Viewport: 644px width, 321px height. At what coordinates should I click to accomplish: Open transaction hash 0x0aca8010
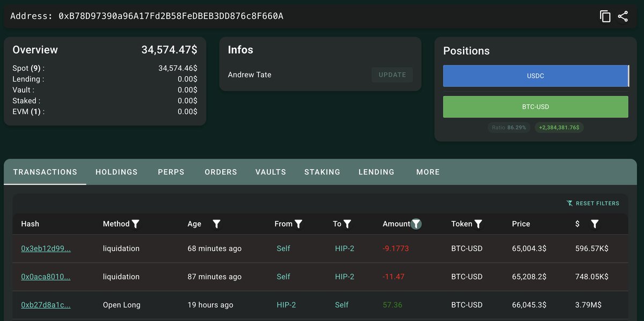(46, 276)
